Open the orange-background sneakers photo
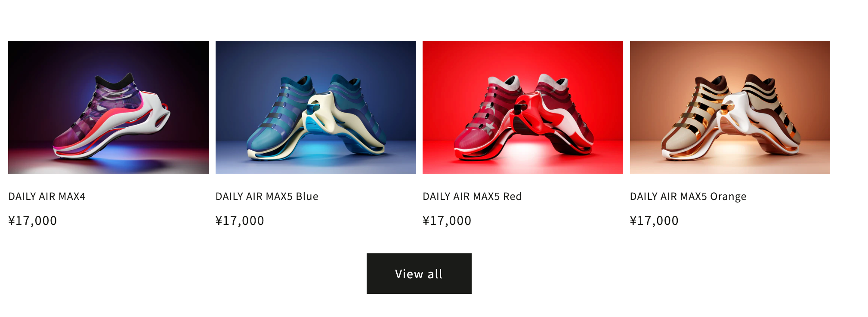This screenshot has height=317, width=868. click(x=730, y=108)
